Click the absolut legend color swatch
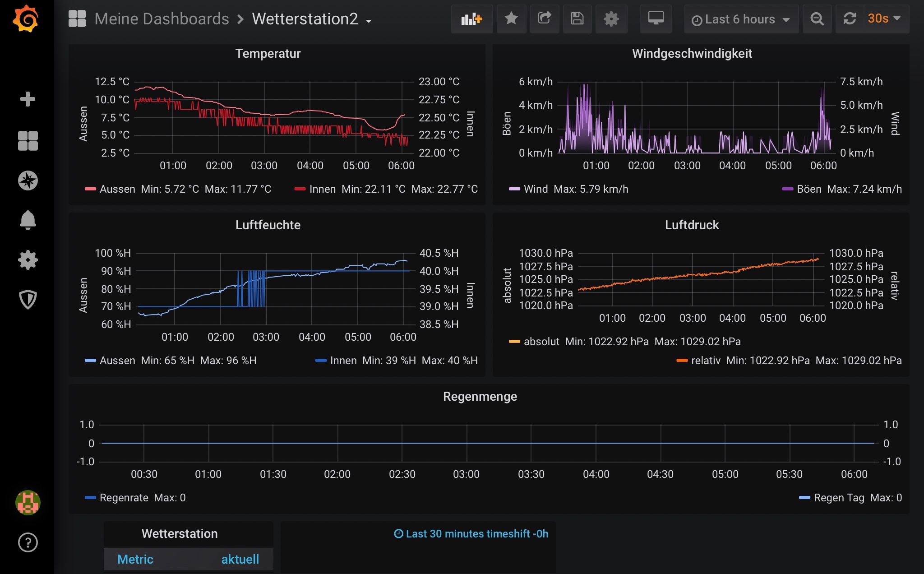 [514, 342]
